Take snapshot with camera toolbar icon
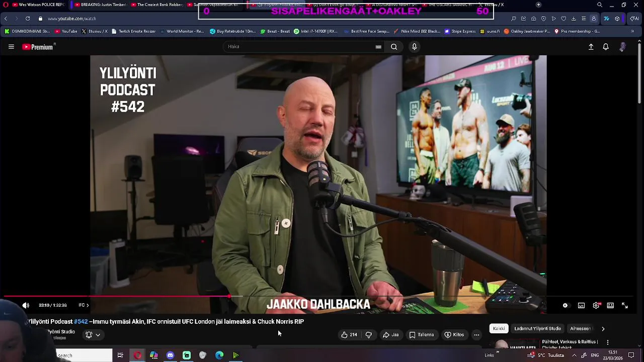This screenshot has height=362, width=644. [x=533, y=19]
